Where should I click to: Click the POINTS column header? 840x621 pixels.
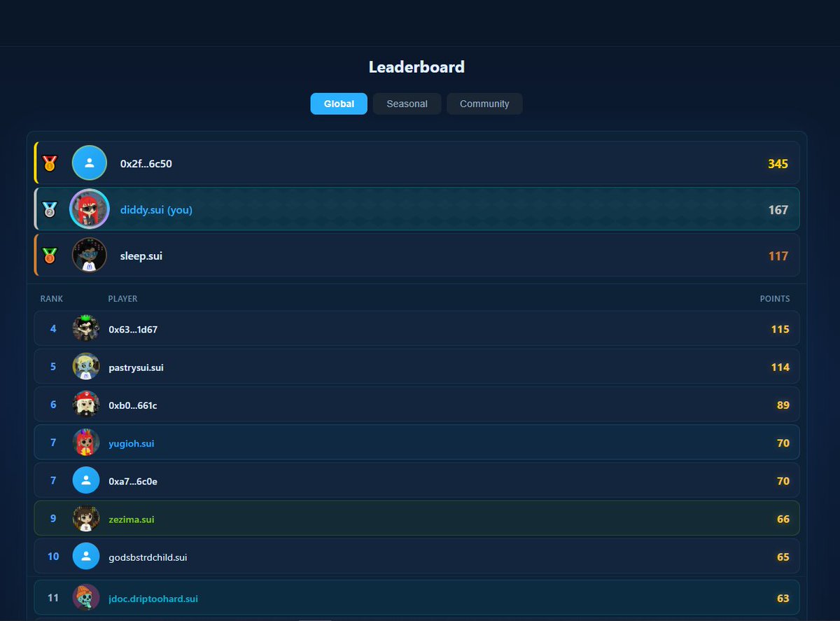coord(775,299)
